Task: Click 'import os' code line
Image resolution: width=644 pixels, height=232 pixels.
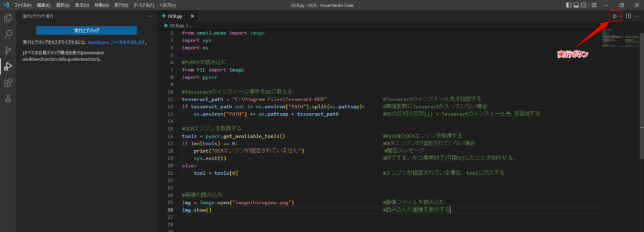Action: pyautogui.click(x=195, y=48)
